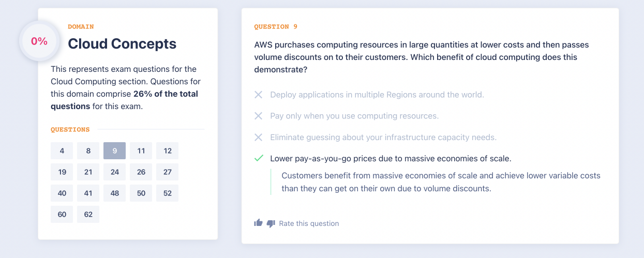The width and height of the screenshot is (644, 258).
Task: Click the 0% score circle
Action: coord(39,41)
